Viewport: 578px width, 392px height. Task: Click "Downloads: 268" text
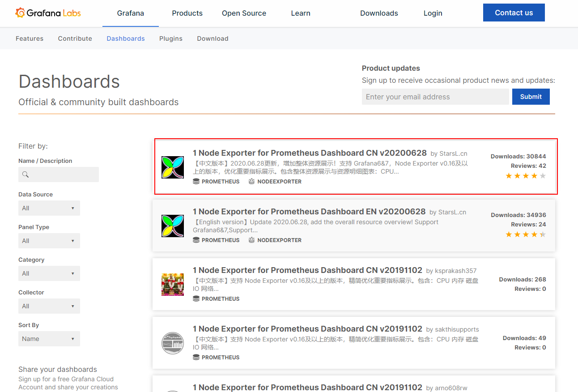[523, 280]
